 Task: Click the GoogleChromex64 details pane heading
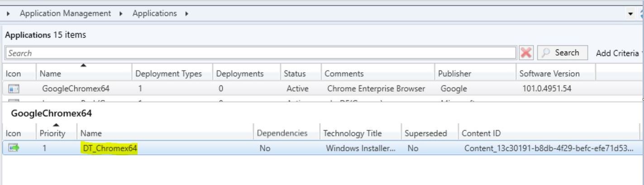(x=52, y=114)
